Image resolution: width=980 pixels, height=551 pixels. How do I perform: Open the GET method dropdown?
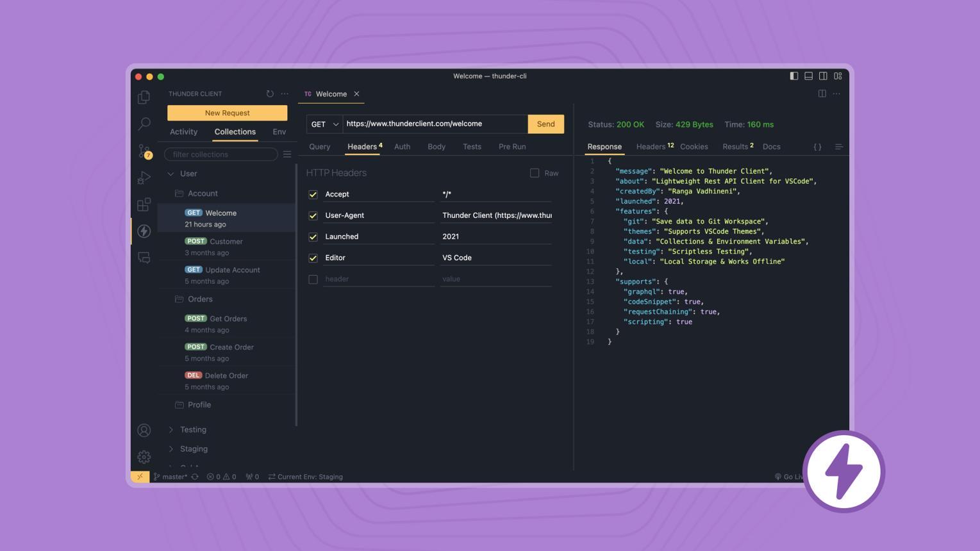[x=324, y=124]
